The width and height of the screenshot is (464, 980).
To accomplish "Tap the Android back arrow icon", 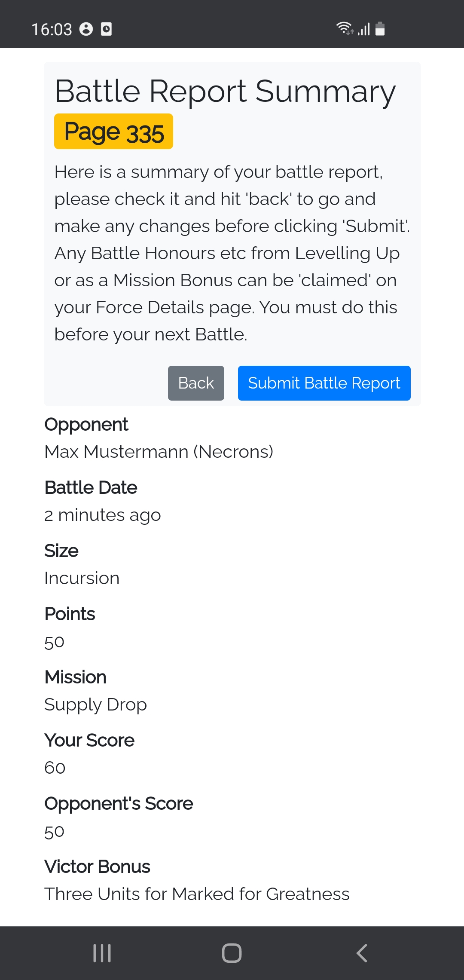I will (x=362, y=953).
